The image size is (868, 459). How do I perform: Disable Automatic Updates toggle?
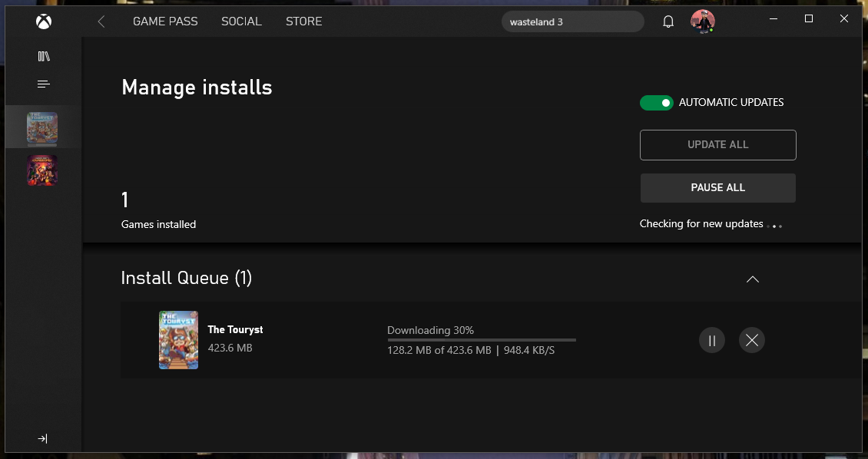tap(657, 102)
